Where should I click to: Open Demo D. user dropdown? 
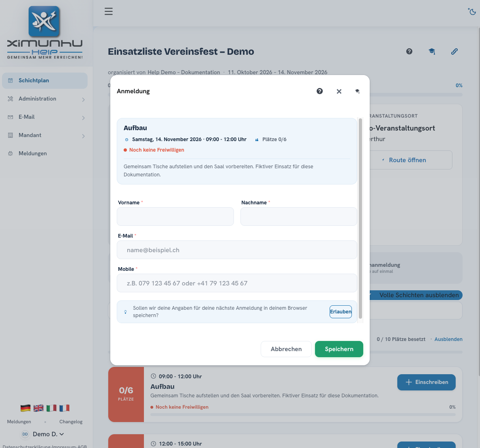pyautogui.click(x=48, y=434)
